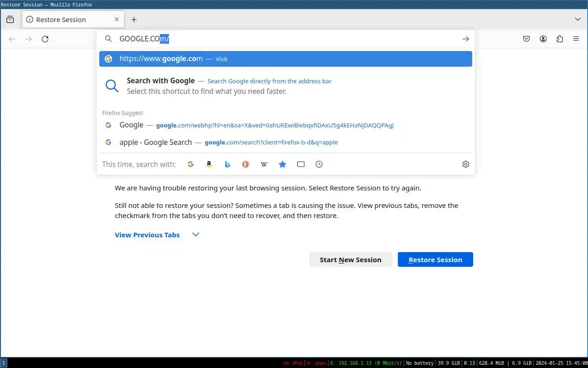
Task: Search this time with DuckDuckGo icon
Action: pyautogui.click(x=246, y=164)
